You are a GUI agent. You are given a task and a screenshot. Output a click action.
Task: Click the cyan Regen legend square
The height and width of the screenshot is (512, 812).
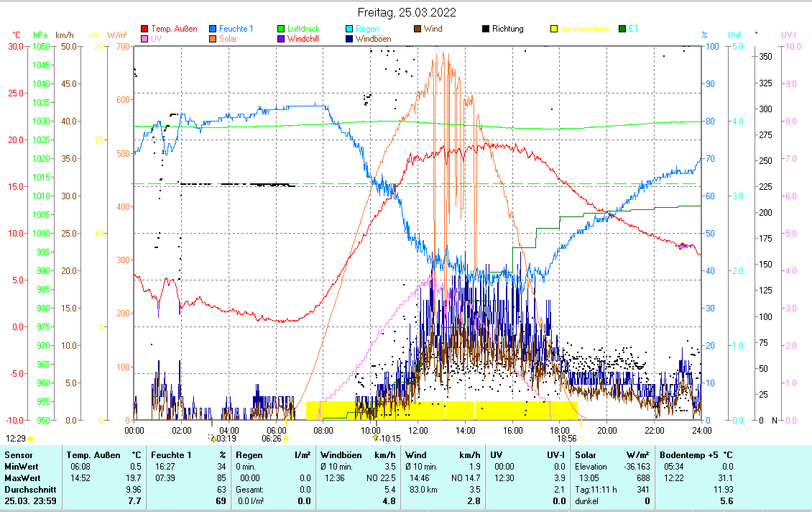point(350,29)
